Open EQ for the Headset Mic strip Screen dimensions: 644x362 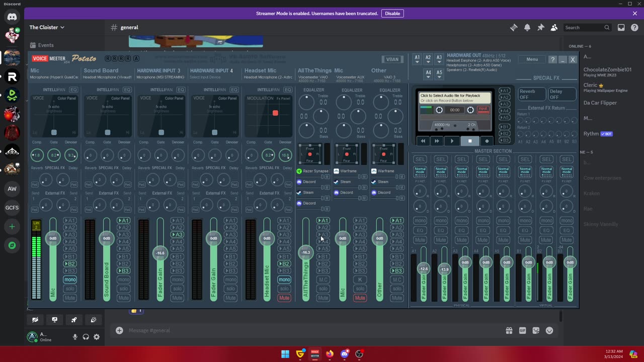pyautogui.click(x=288, y=89)
